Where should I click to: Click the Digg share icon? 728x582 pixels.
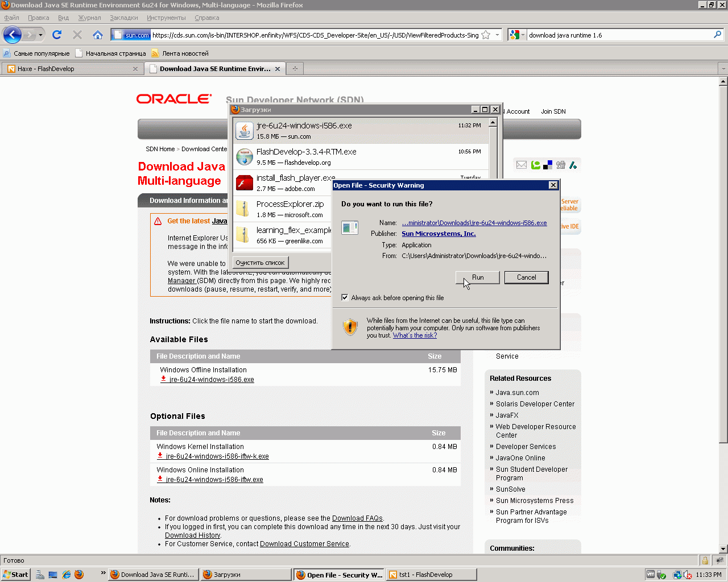coord(561,165)
